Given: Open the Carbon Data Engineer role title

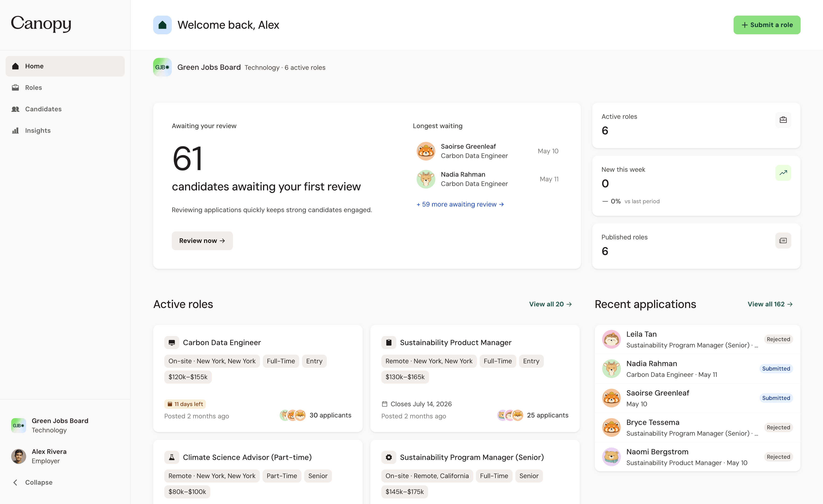Looking at the screenshot, I should [x=222, y=342].
